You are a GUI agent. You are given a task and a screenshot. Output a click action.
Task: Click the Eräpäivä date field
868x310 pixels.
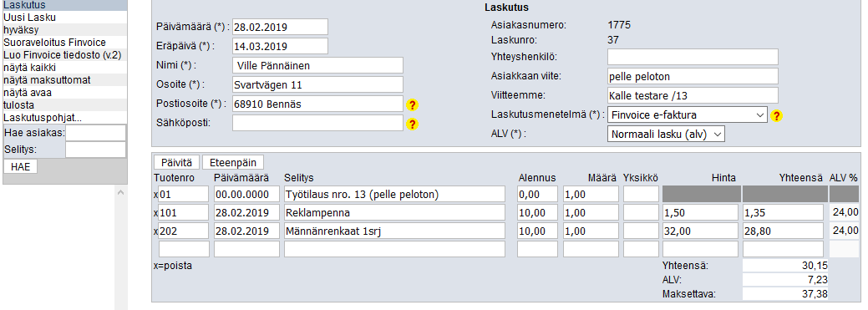point(280,46)
